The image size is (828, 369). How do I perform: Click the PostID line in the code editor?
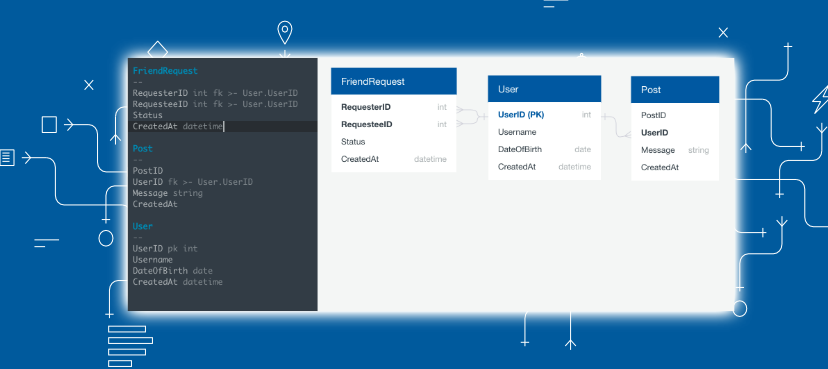click(x=147, y=171)
